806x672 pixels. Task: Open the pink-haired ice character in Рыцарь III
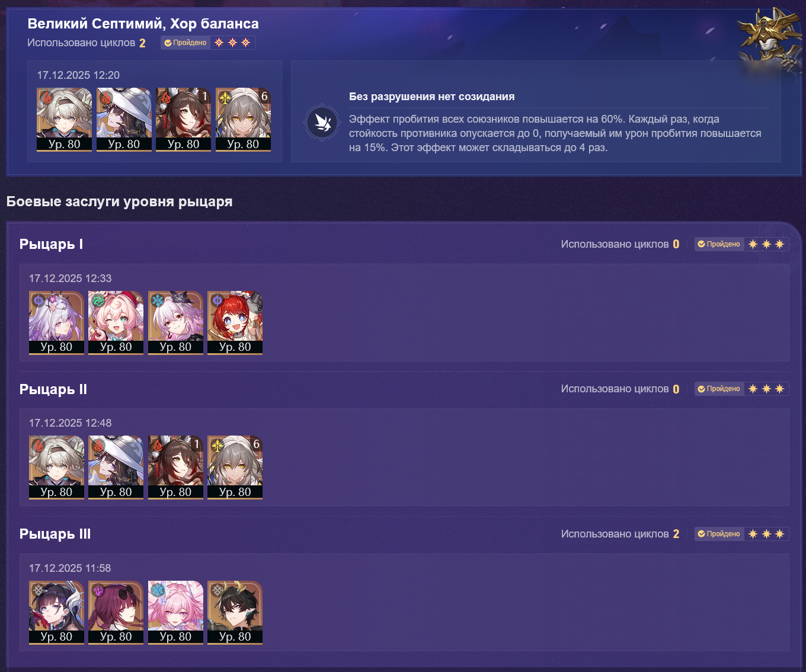[175, 613]
